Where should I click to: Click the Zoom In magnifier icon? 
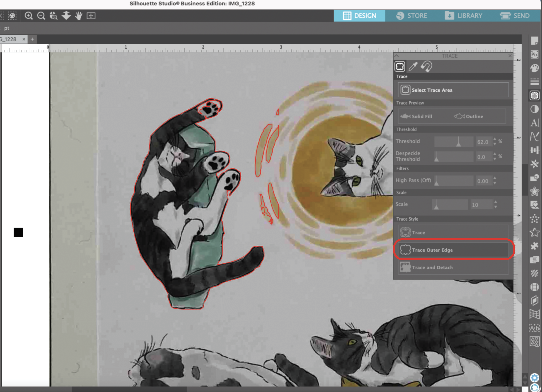tap(29, 16)
